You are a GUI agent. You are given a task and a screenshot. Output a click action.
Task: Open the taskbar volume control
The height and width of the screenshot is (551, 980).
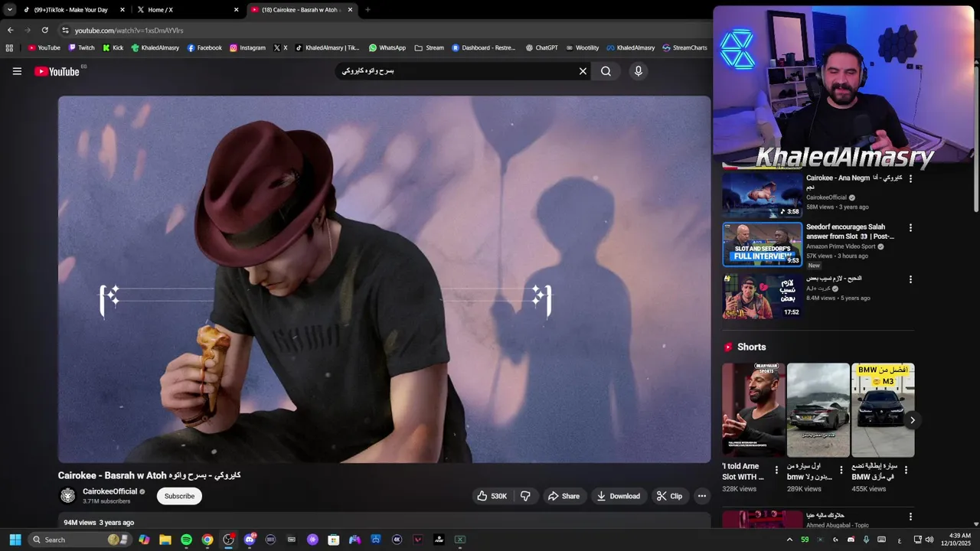(x=929, y=540)
